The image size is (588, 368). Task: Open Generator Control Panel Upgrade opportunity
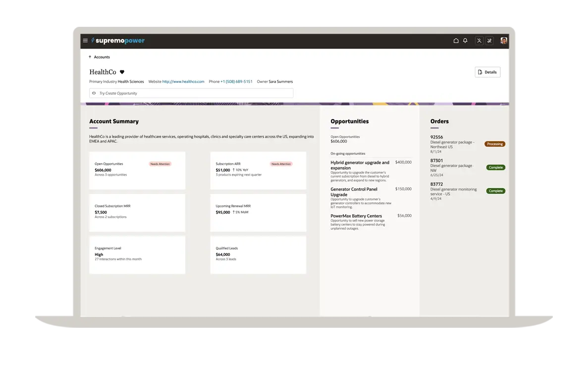click(x=354, y=192)
